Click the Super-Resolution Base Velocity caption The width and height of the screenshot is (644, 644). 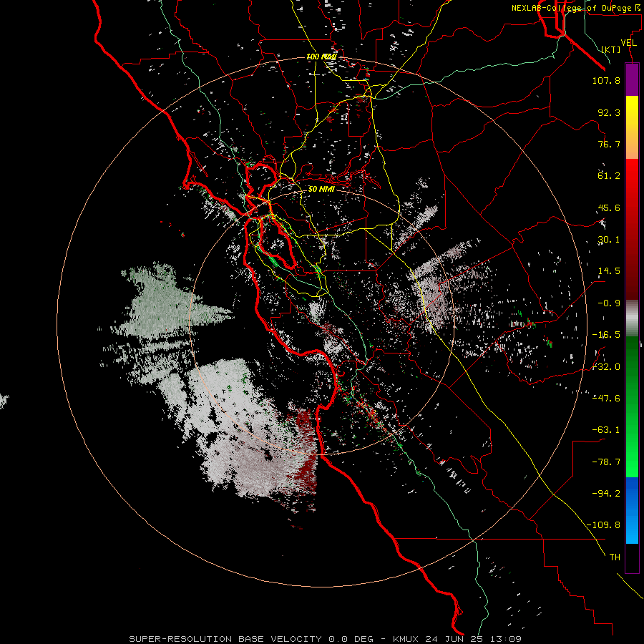click(x=326, y=639)
